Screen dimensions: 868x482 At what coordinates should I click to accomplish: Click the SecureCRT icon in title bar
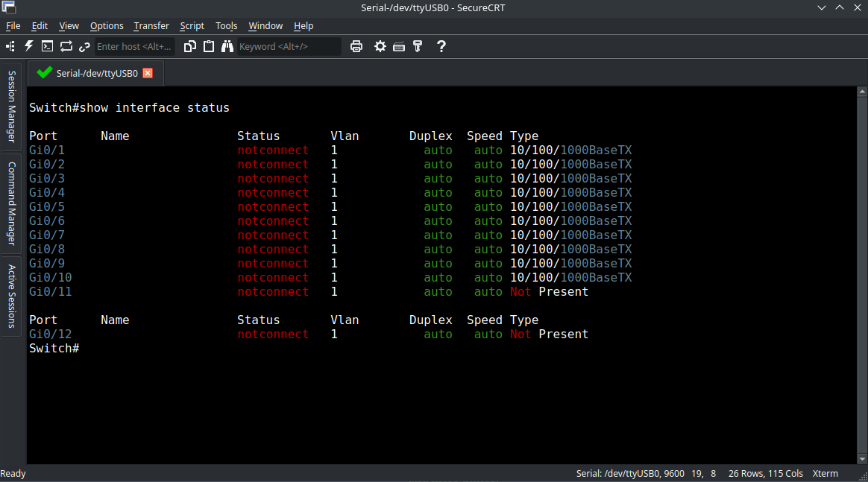[x=8, y=7]
